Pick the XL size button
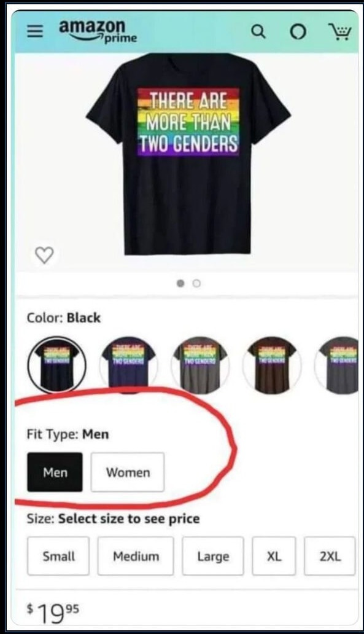This screenshot has height=634, width=364. tap(274, 556)
